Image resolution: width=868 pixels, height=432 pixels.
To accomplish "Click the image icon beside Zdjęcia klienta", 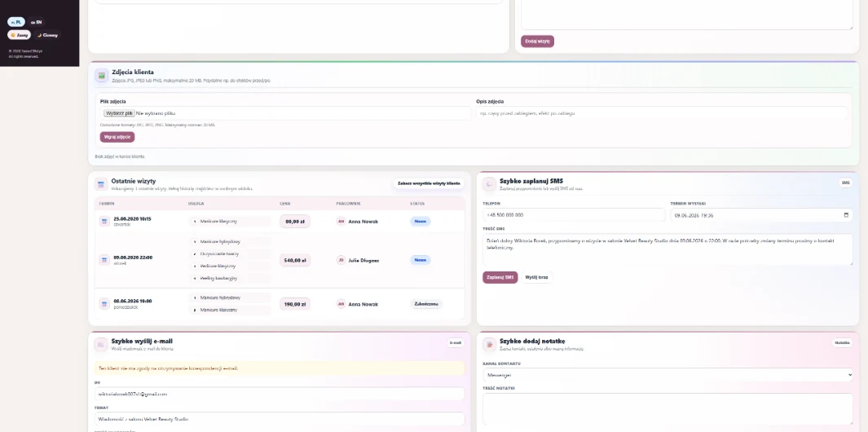I will tap(101, 75).
